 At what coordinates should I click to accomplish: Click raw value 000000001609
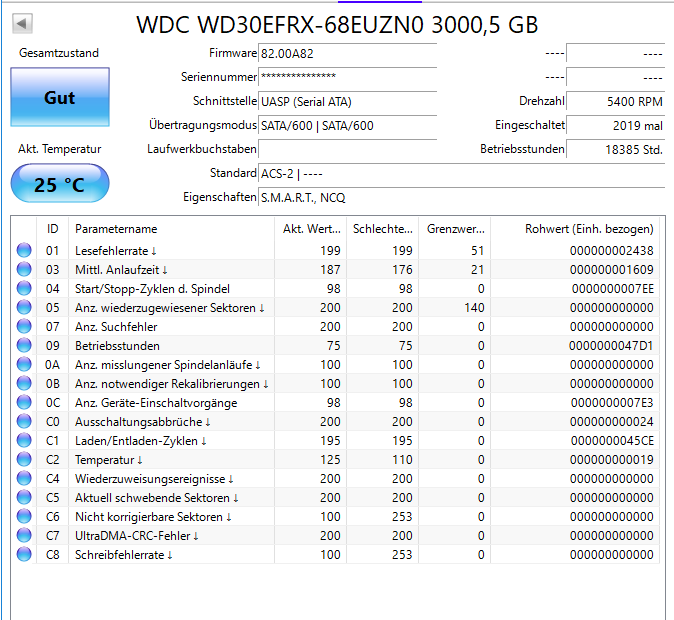click(611, 270)
